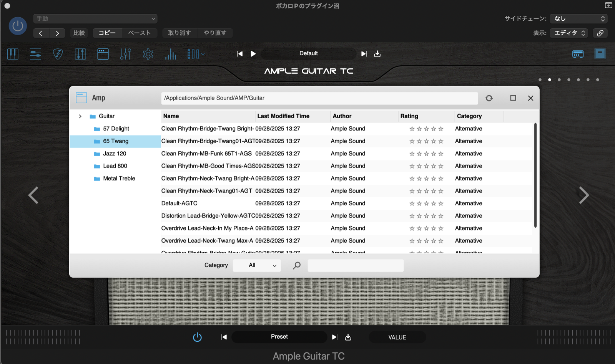Sort presets by Author column header
Image resolution: width=615 pixels, height=364 pixels.
(364, 116)
